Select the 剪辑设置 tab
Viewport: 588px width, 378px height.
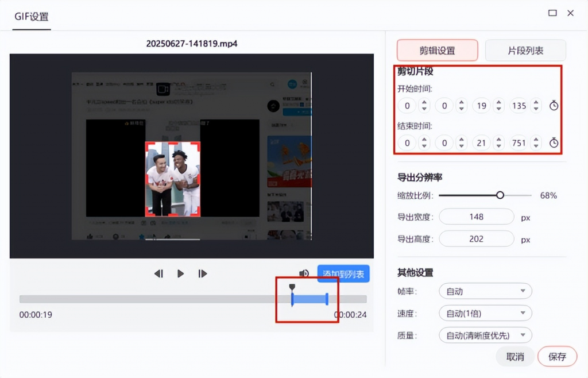click(438, 50)
